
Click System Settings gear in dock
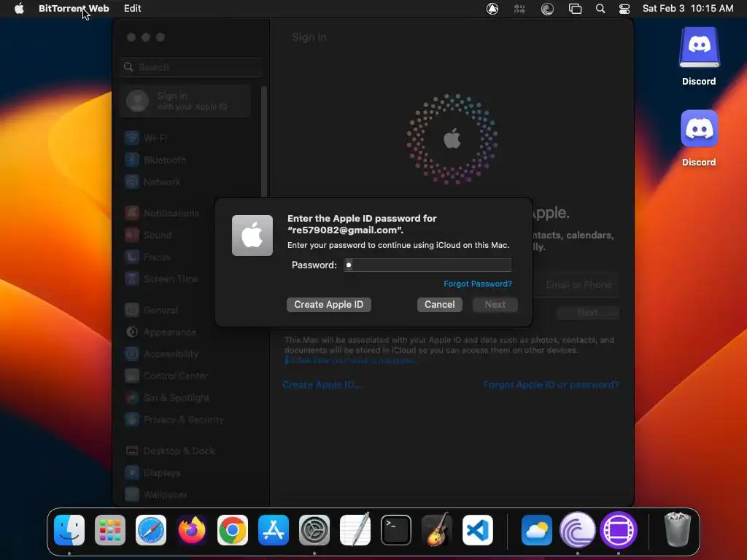(314, 530)
